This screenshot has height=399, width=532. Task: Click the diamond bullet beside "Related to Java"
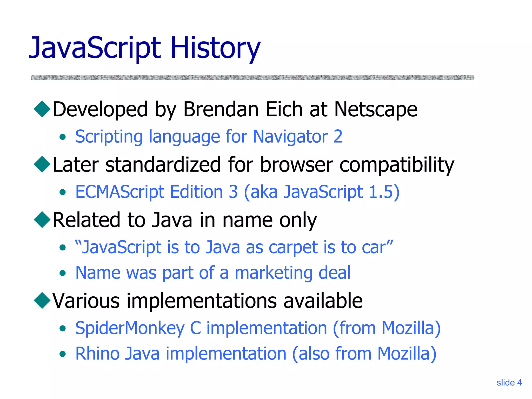point(42,220)
